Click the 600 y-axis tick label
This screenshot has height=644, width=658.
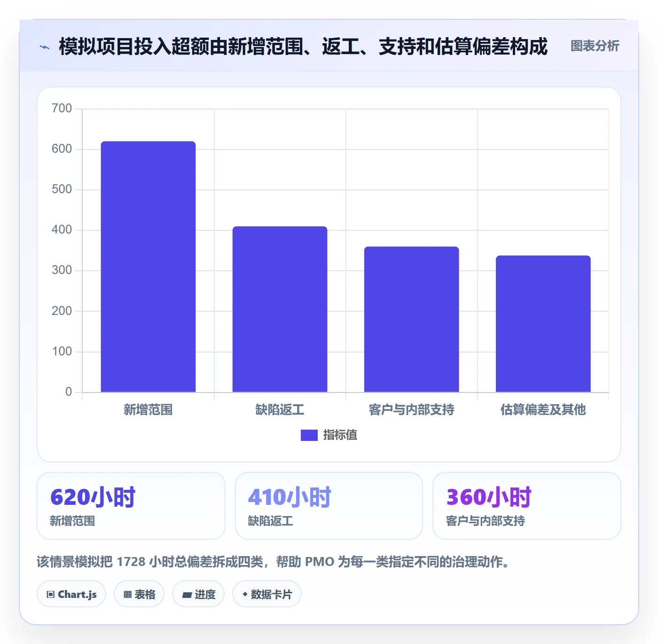pos(62,149)
